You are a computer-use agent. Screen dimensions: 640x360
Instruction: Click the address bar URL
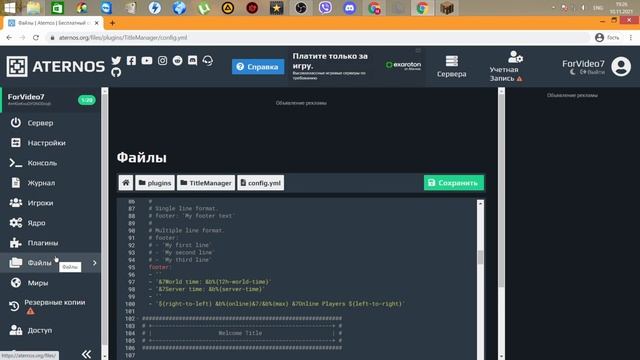(123, 38)
